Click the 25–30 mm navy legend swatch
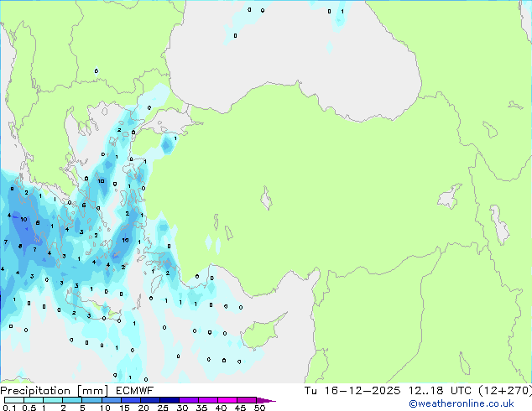 click(170, 400)
